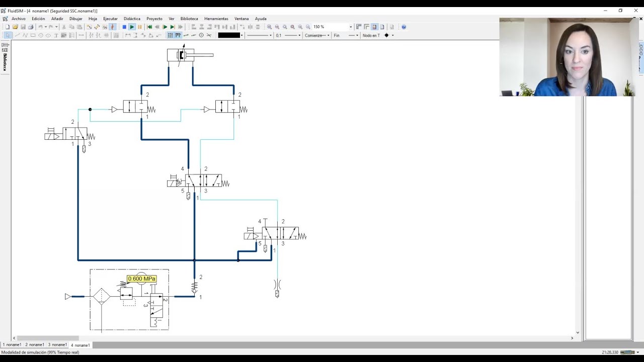Select the insert image tool

(63, 35)
